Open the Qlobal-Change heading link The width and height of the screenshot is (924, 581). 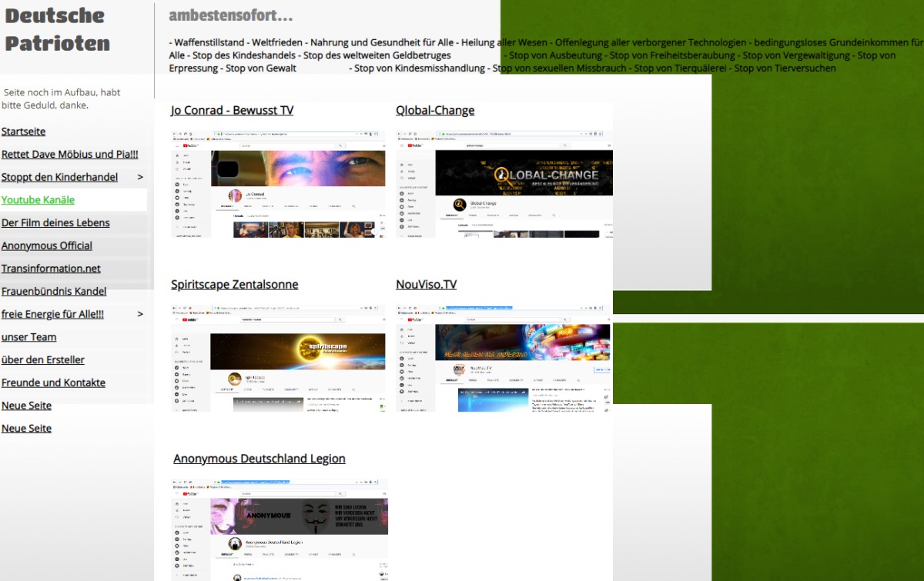point(435,111)
